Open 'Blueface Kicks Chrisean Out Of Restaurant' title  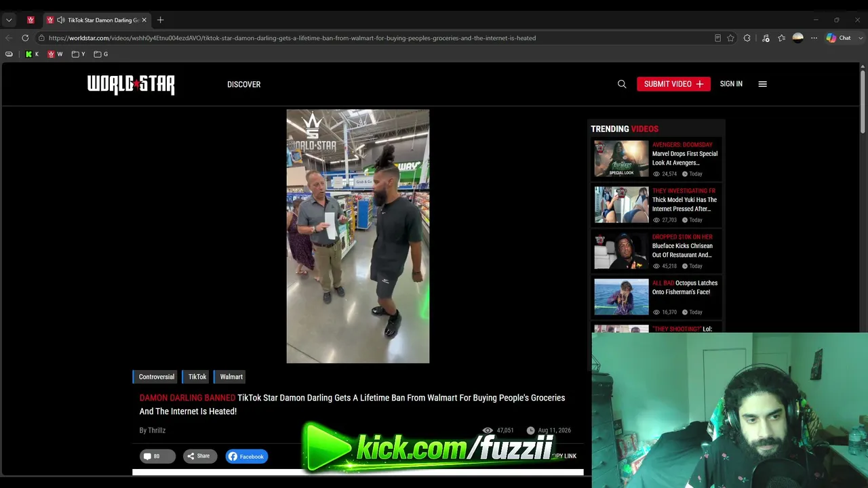tap(683, 250)
